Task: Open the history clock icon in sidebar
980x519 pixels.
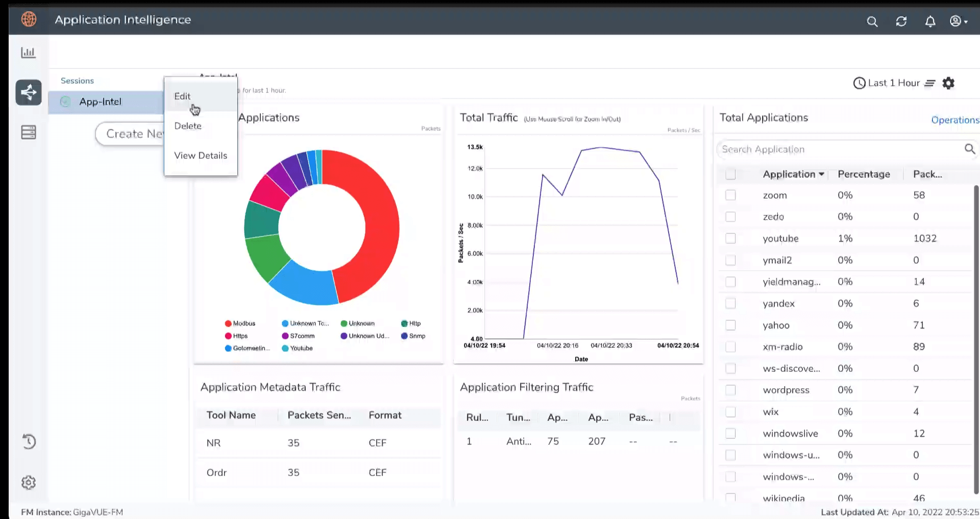Action: click(x=29, y=441)
